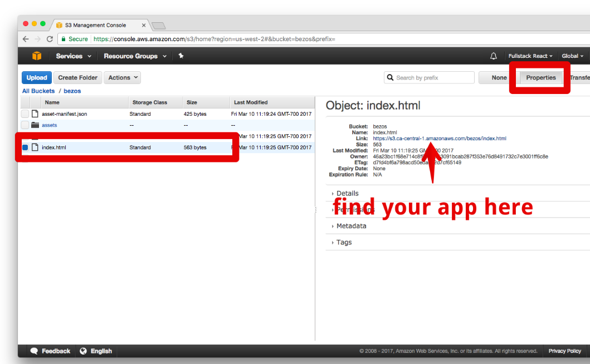Click the ETag value text
This screenshot has height=364, width=590.
coord(417,163)
